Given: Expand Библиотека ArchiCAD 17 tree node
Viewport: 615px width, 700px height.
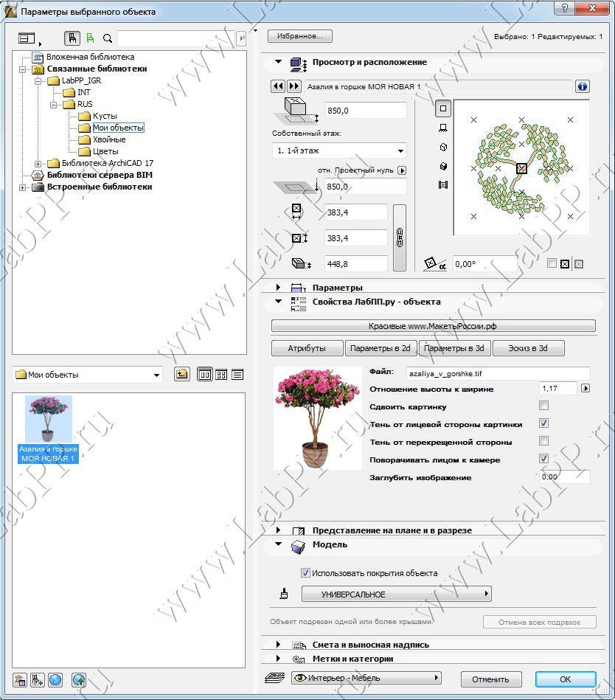Looking at the screenshot, I should point(38,164).
